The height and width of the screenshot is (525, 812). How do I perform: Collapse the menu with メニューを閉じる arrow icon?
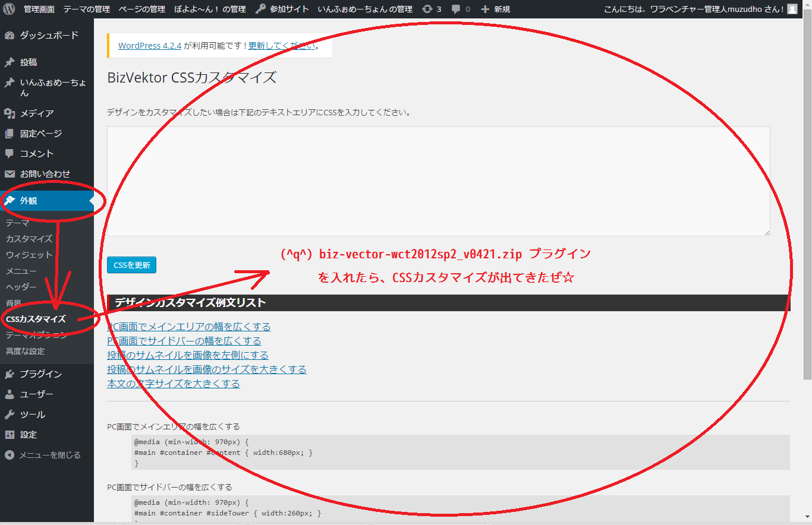click(10, 455)
